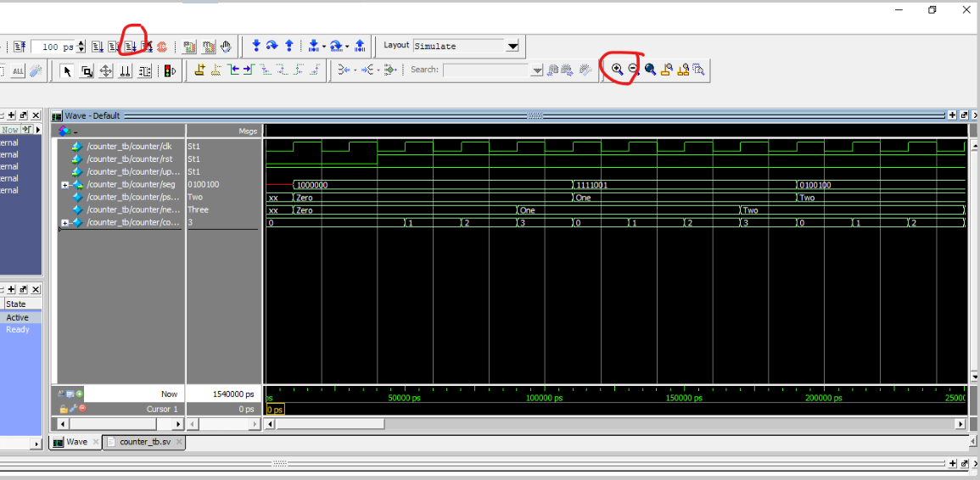Click the hand-shaped toolbar icon
This screenshot has width=980, height=480.
coord(226,47)
